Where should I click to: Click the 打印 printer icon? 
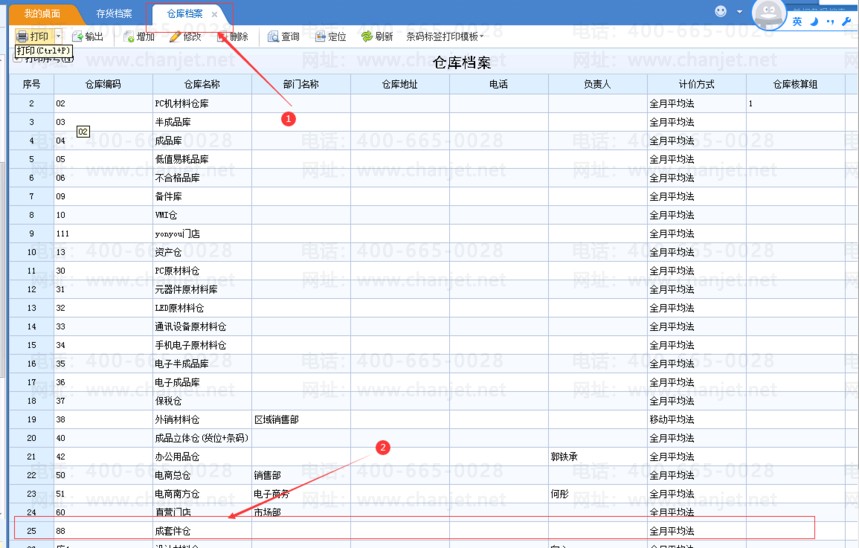coord(22,37)
